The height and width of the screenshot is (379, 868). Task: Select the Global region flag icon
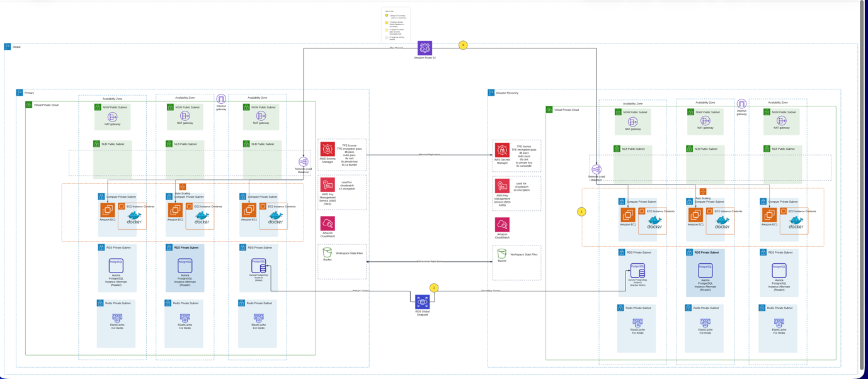tap(8, 47)
